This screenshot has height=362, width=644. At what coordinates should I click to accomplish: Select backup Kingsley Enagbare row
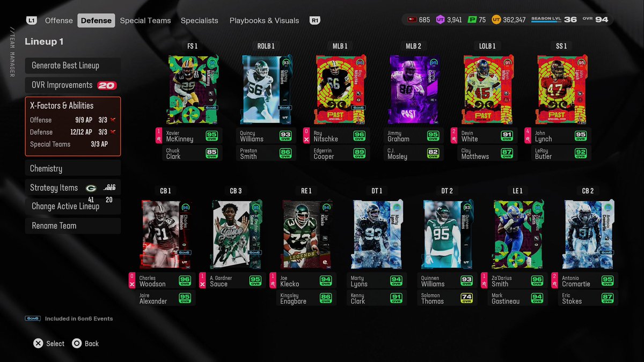click(307, 298)
